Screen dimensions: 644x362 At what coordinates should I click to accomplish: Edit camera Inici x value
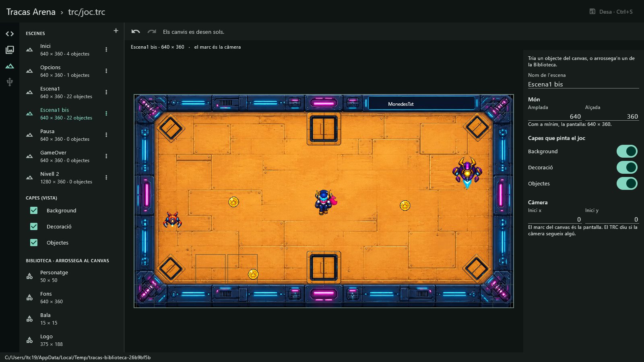[555, 219]
